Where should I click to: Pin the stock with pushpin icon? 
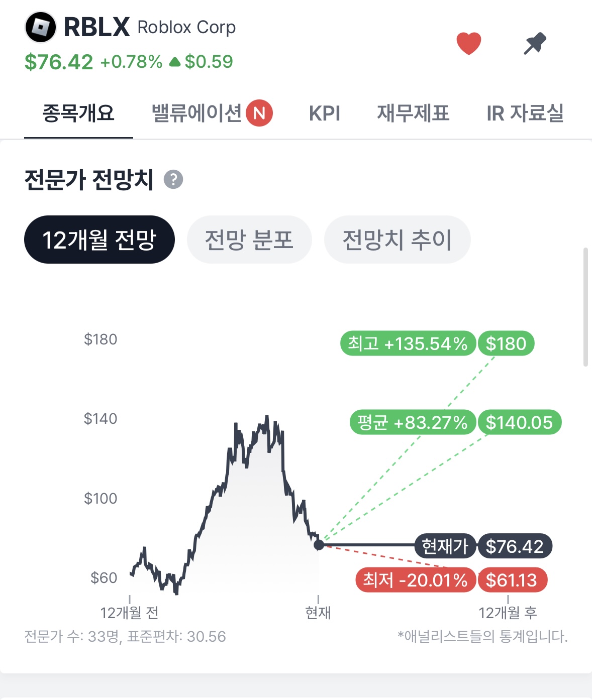click(535, 44)
